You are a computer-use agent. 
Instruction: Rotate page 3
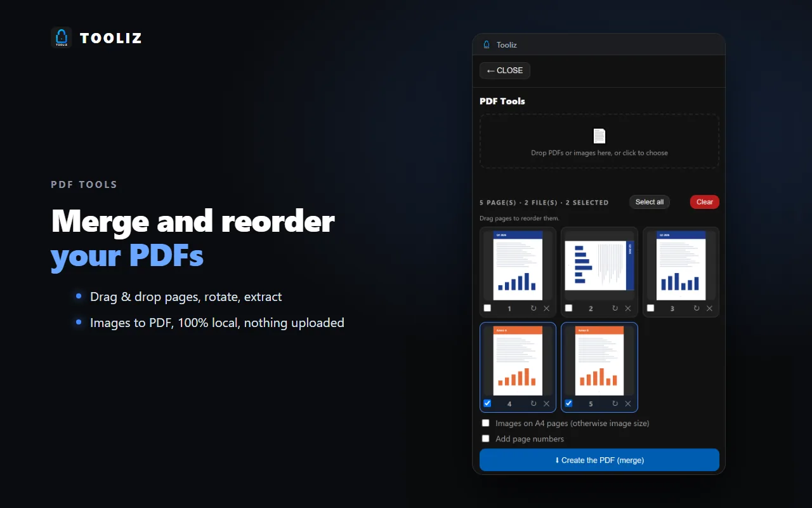[x=697, y=308]
